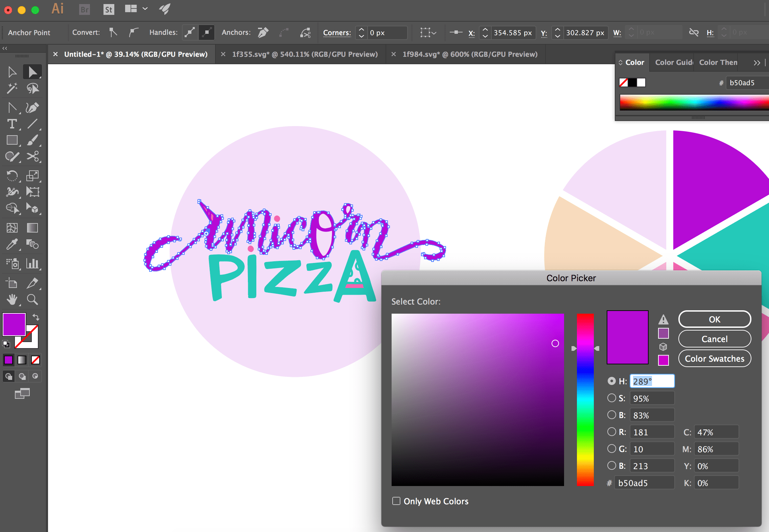Select the Eyedropper tool

pyautogui.click(x=12, y=244)
